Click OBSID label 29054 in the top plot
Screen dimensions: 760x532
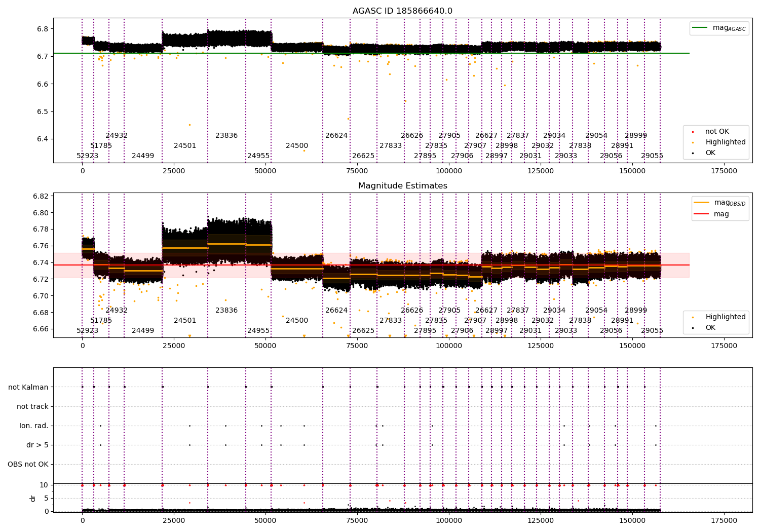596,136
